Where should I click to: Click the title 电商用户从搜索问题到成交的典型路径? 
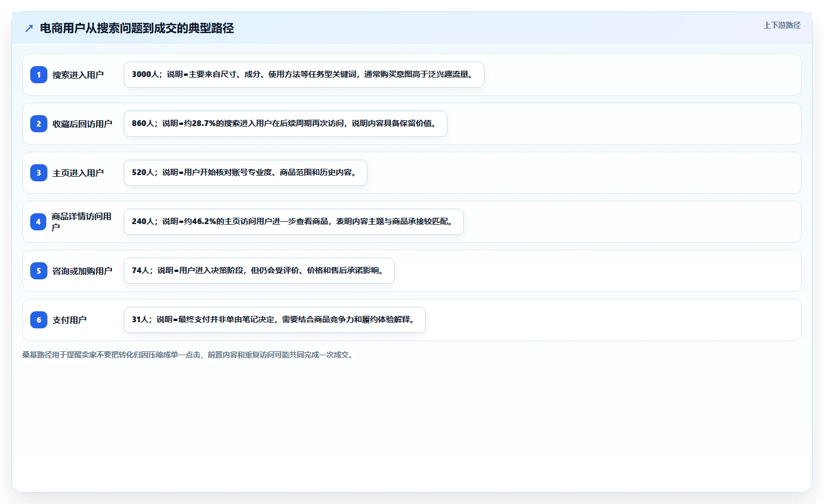click(x=137, y=28)
